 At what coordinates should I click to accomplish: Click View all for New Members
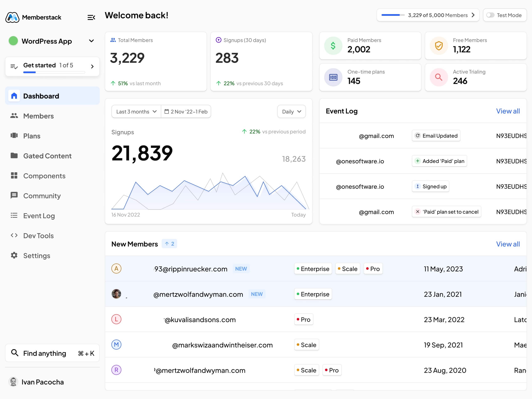[508, 244]
